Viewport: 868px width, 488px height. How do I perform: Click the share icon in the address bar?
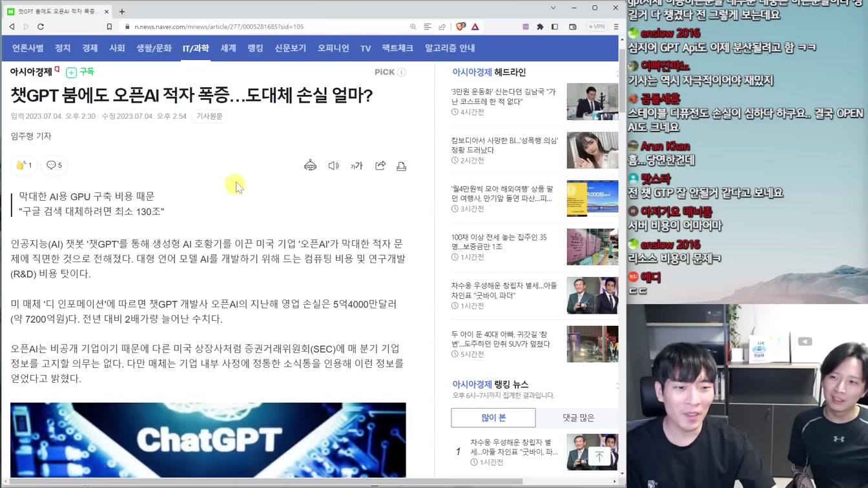pos(442,26)
